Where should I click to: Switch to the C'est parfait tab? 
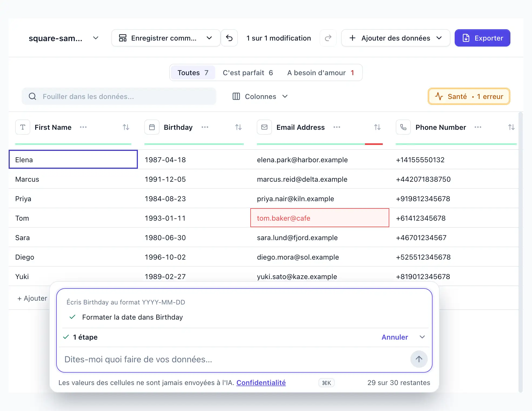(x=248, y=73)
